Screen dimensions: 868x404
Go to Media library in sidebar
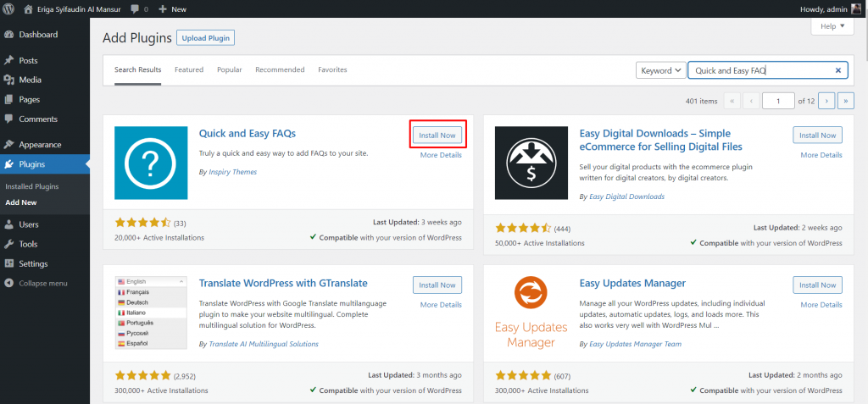pos(30,80)
